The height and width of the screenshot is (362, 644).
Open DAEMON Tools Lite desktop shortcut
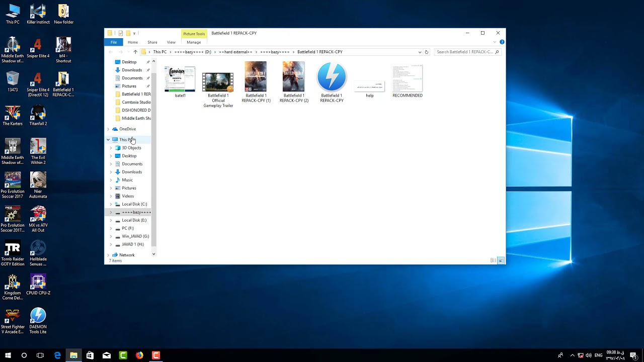click(x=38, y=321)
